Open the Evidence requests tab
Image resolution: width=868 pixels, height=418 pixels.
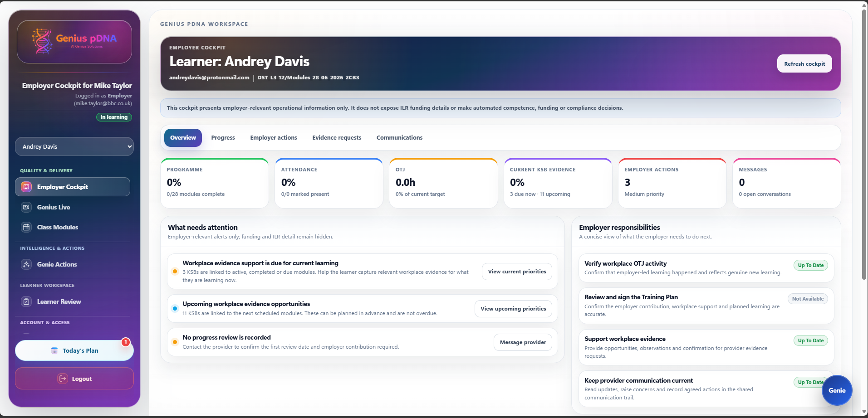pyautogui.click(x=337, y=138)
